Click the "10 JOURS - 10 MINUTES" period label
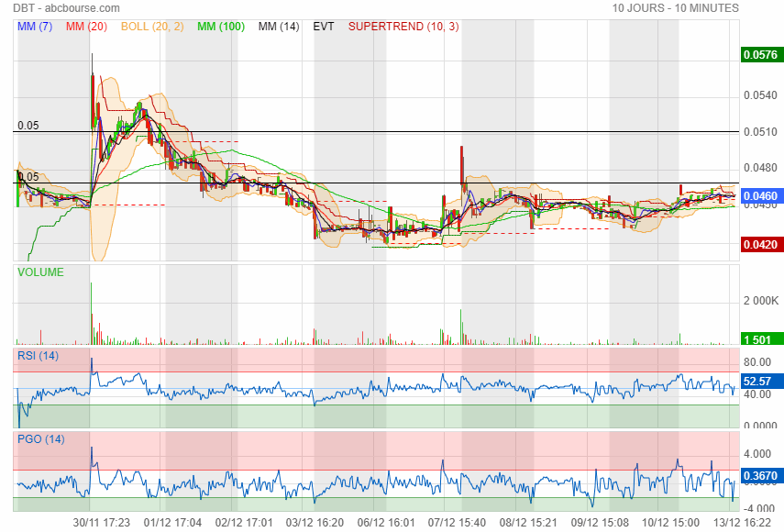784x532 pixels. (x=676, y=8)
